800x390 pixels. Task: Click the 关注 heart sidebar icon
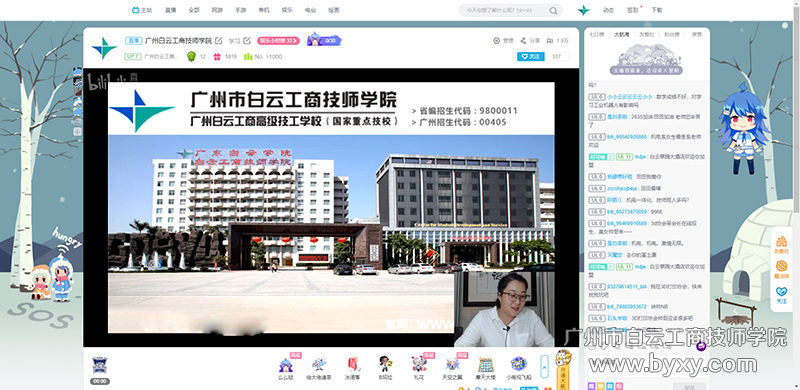point(781,296)
